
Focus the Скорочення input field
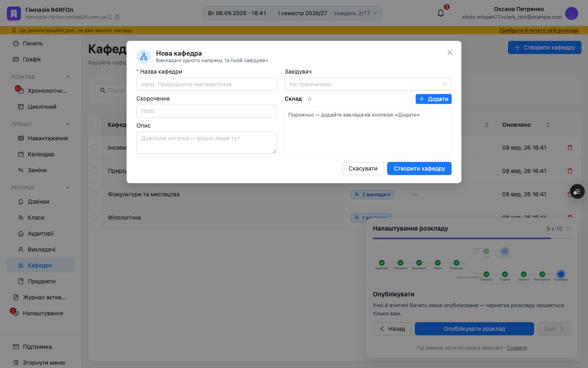206,111
